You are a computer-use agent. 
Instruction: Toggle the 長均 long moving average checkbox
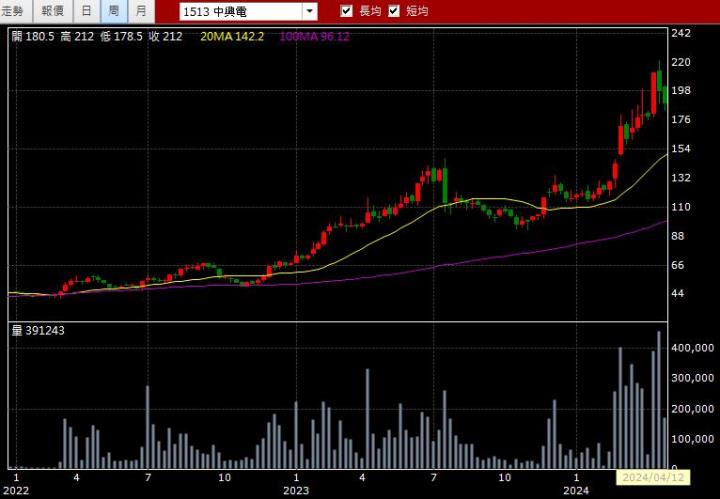(347, 11)
